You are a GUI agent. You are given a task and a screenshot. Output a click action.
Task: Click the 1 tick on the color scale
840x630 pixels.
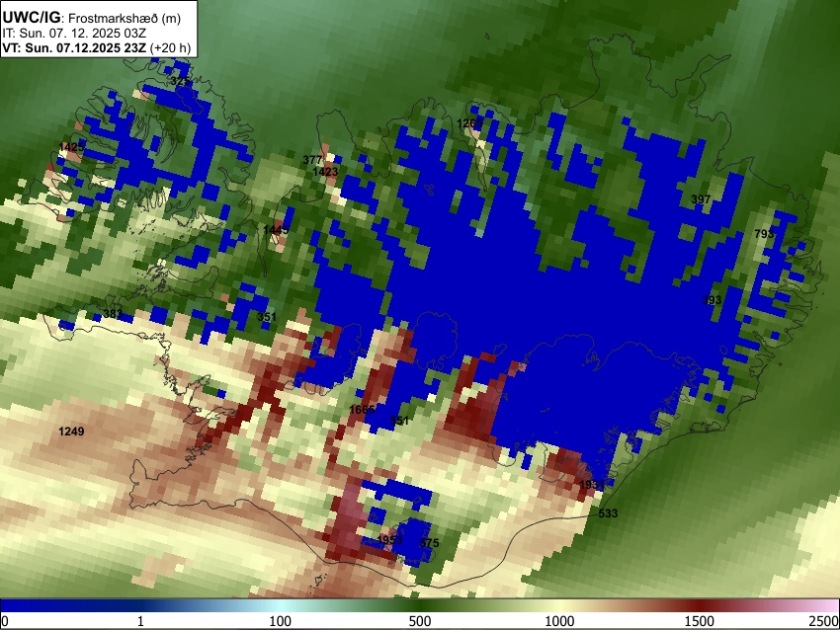click(140, 621)
